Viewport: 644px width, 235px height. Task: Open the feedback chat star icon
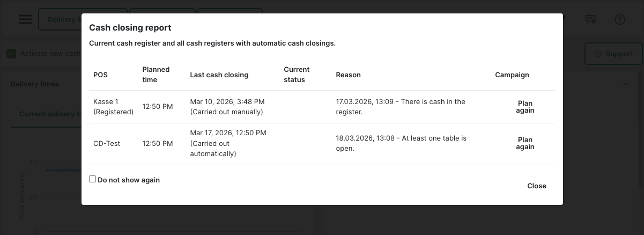click(x=590, y=19)
